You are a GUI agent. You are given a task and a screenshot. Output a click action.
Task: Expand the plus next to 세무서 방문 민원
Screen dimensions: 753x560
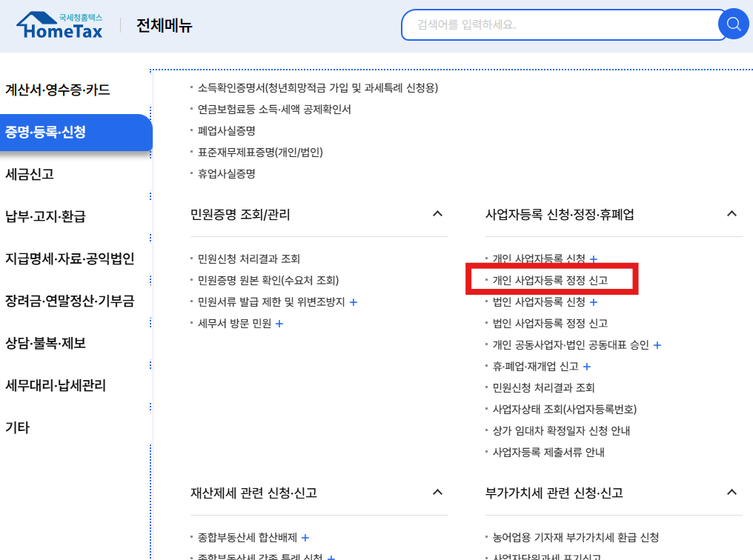pyautogui.click(x=279, y=323)
